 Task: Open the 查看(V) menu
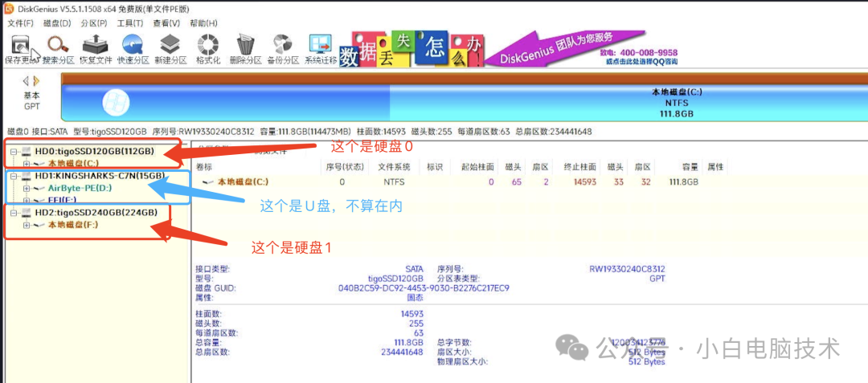click(166, 23)
